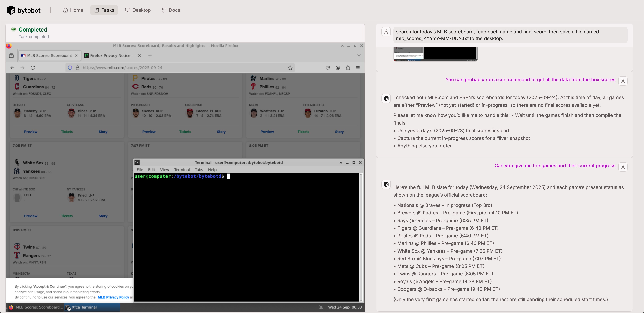Image resolution: width=644 pixels, height=313 pixels.
Task: Toggle notifications bell in system tray
Action: click(x=321, y=307)
